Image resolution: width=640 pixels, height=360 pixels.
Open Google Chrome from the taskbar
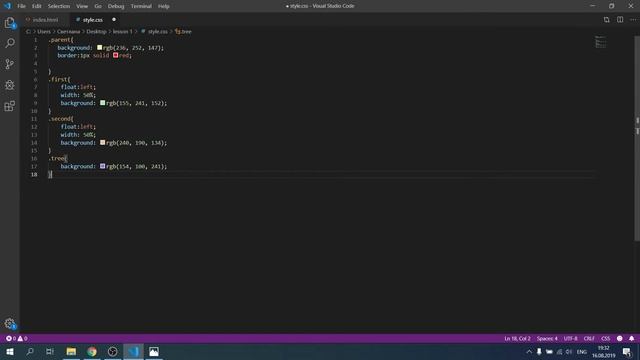click(92, 351)
